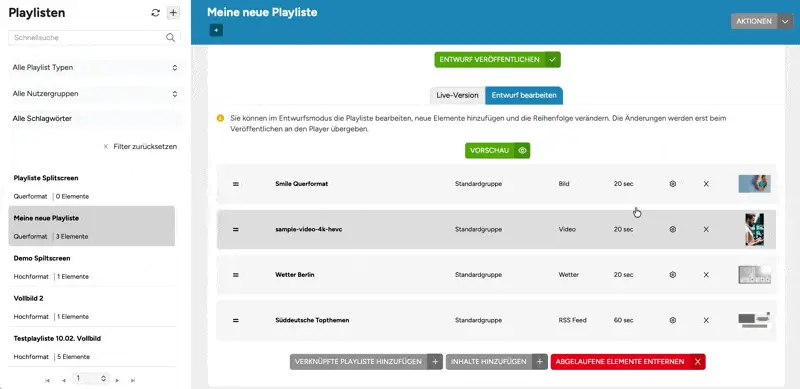Click drag handle of Süddeutsche Topthemen row
The width and height of the screenshot is (800, 389).
(x=236, y=320)
